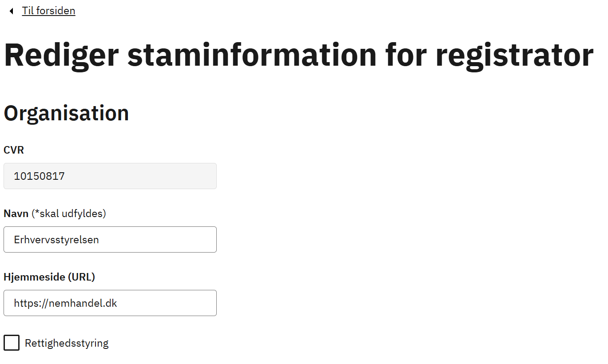Click empty space right of Navn field
The height and width of the screenshot is (364, 608).
[400, 240]
